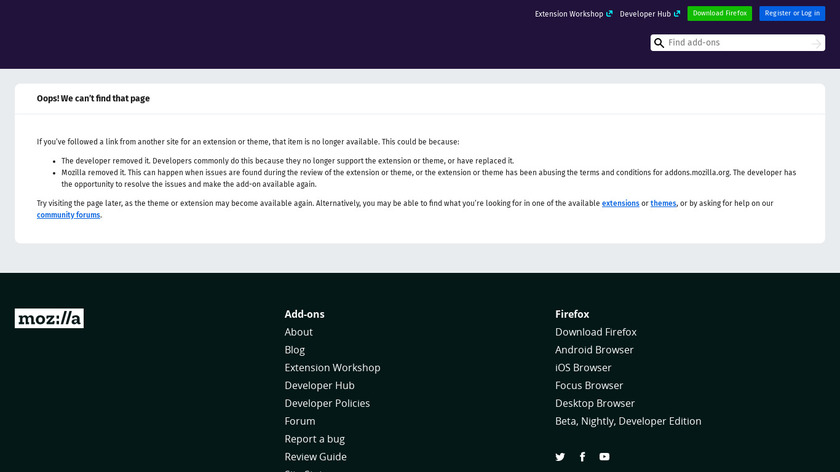The width and height of the screenshot is (840, 472).
Task: Go to the Blog footer link
Action: point(294,350)
